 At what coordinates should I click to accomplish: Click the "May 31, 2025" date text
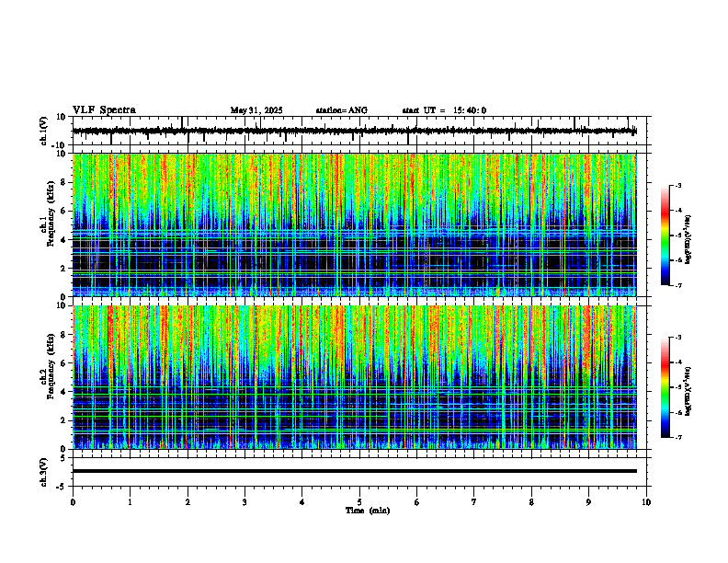[256, 110]
